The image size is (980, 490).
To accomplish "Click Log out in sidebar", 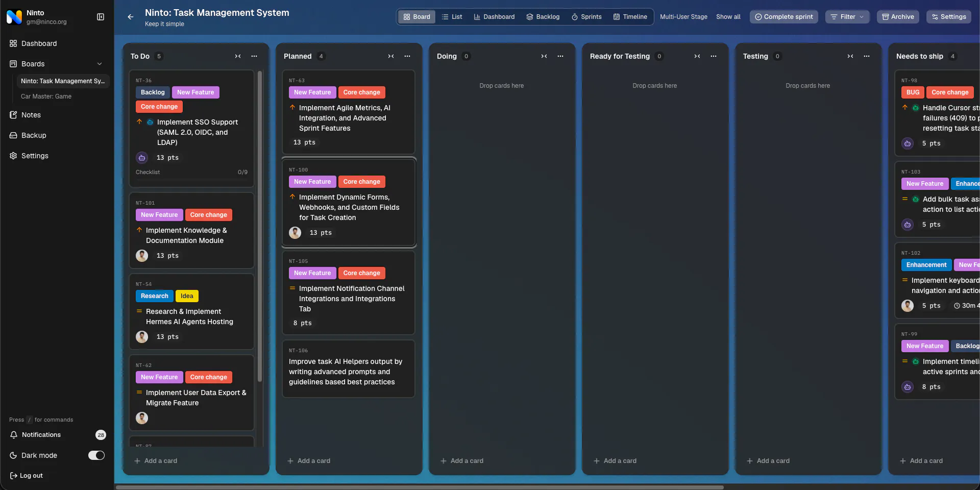I will point(26,476).
